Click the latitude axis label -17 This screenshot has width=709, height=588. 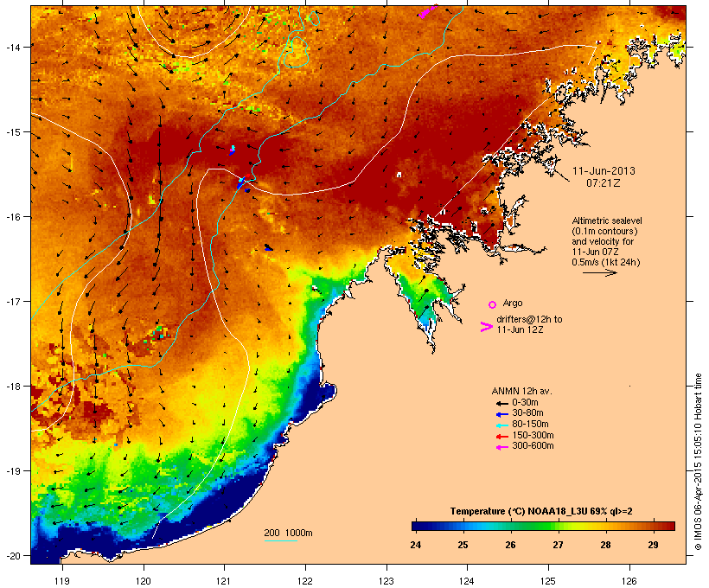[13, 302]
